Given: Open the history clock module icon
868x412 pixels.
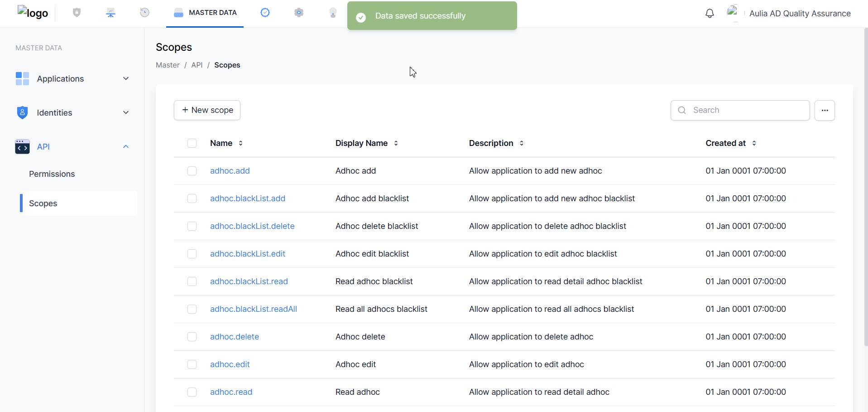Looking at the screenshot, I should point(144,13).
